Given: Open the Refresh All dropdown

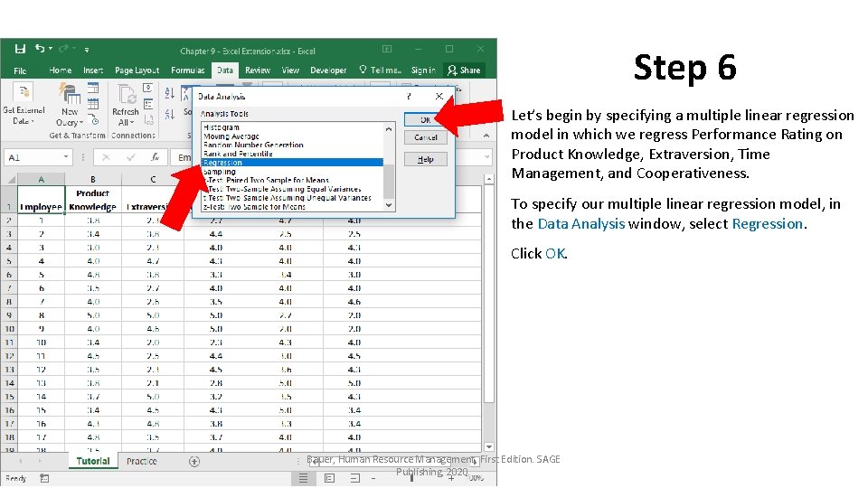Looking at the screenshot, I should point(126,105).
